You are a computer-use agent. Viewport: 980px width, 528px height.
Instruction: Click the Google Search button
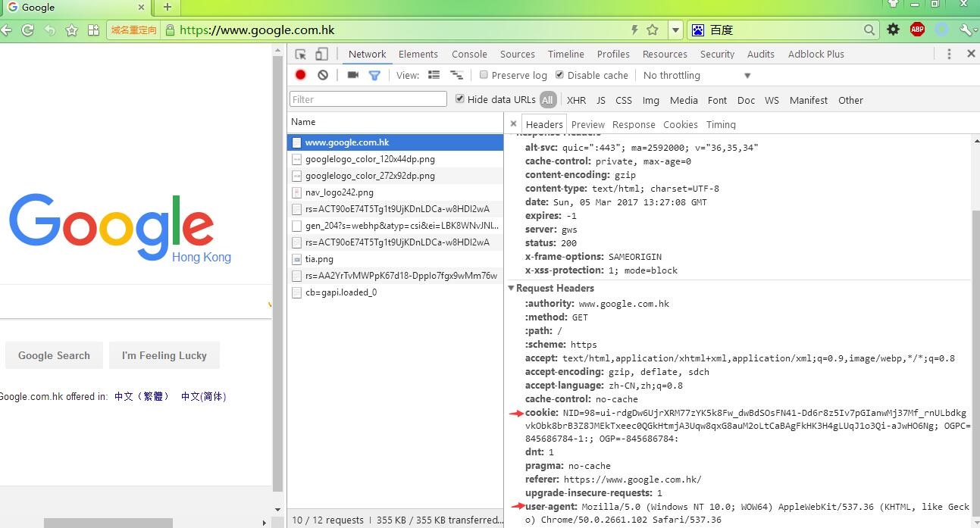tap(54, 355)
